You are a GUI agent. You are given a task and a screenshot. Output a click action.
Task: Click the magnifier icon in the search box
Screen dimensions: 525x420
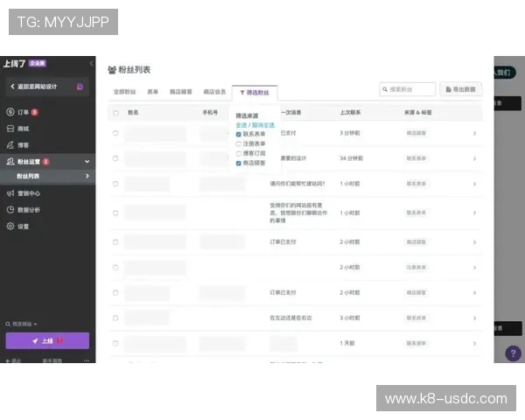(385, 89)
